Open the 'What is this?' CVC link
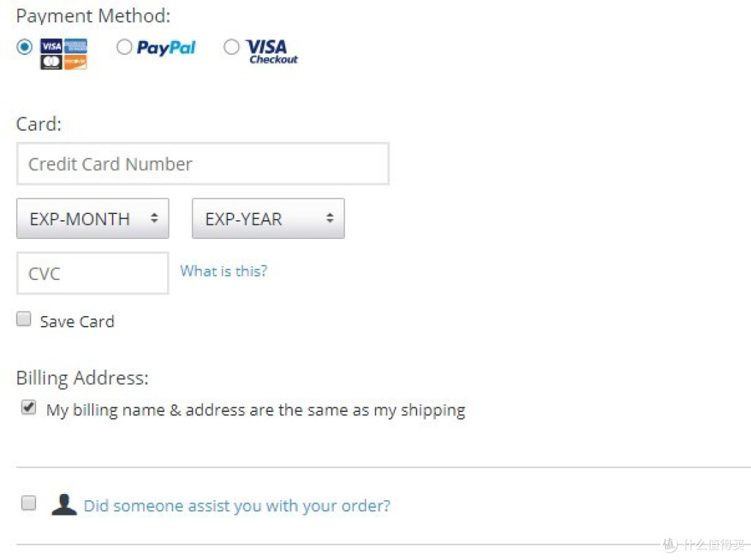751x560 pixels. (x=224, y=272)
